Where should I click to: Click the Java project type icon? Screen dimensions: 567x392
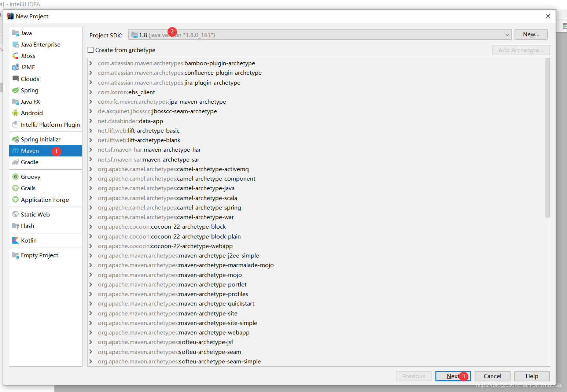click(x=15, y=33)
